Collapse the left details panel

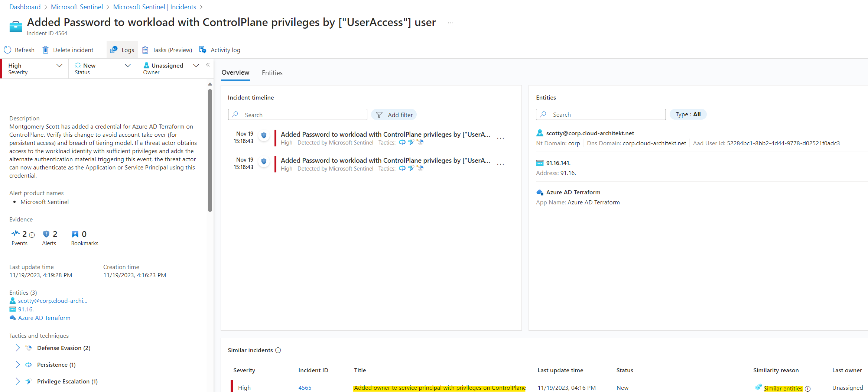point(208,65)
